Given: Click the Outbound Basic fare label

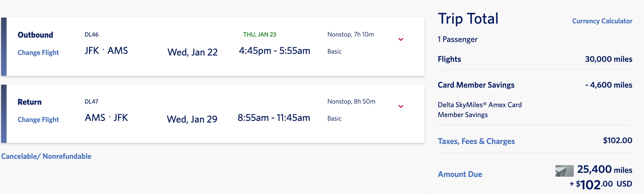Looking at the screenshot, I should pyautogui.click(x=334, y=52).
